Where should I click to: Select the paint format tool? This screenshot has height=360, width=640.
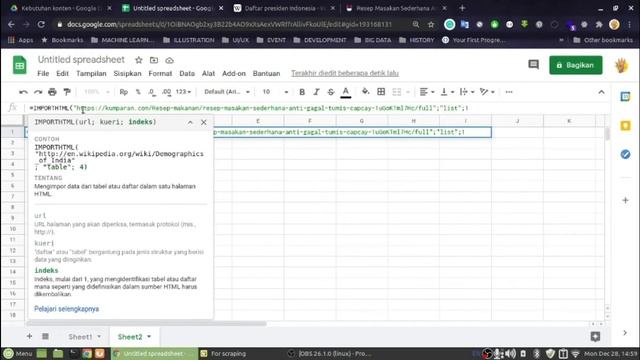(67, 92)
